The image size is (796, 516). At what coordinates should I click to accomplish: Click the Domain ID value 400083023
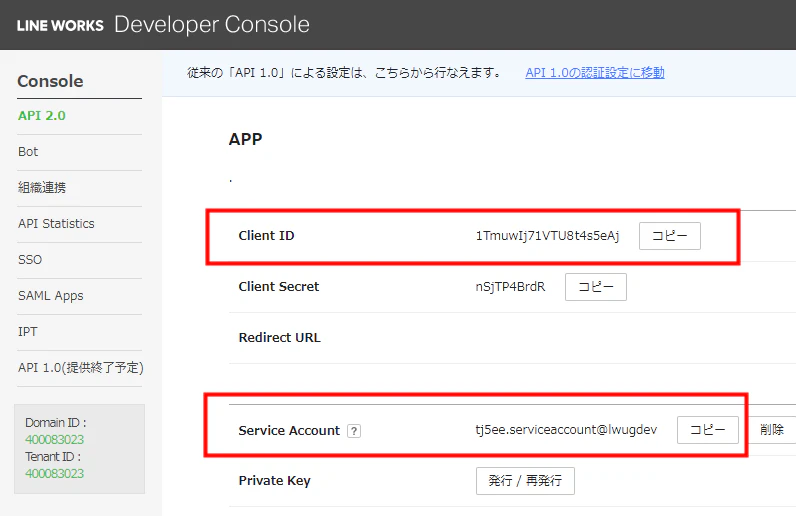click(55, 439)
